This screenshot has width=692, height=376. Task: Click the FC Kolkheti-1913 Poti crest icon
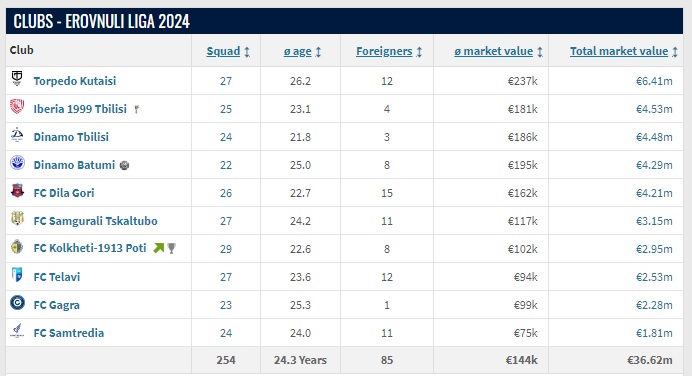17,247
